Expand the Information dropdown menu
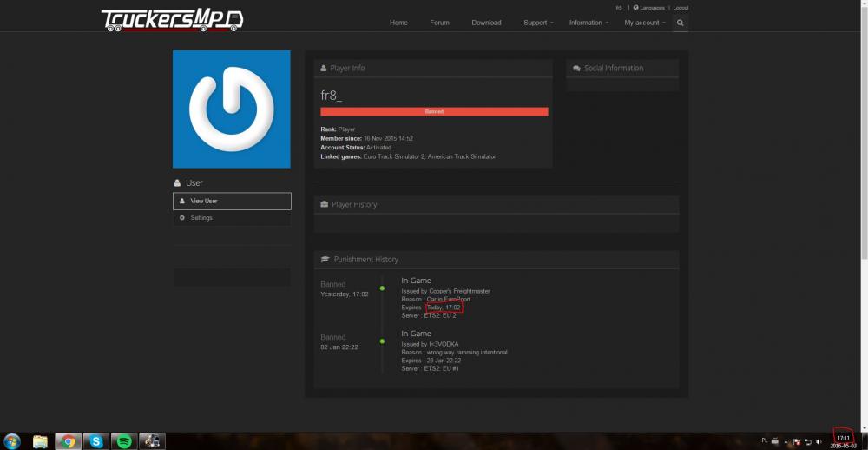The image size is (868, 450). (589, 23)
